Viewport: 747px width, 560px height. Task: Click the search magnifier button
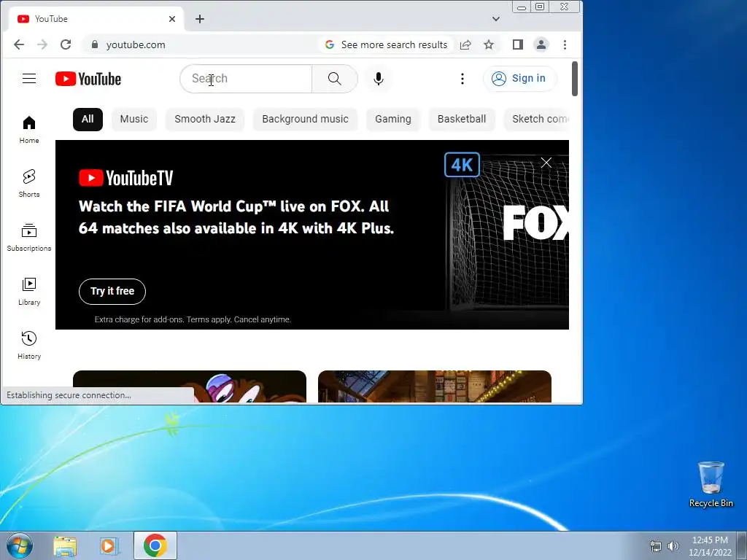(x=334, y=79)
